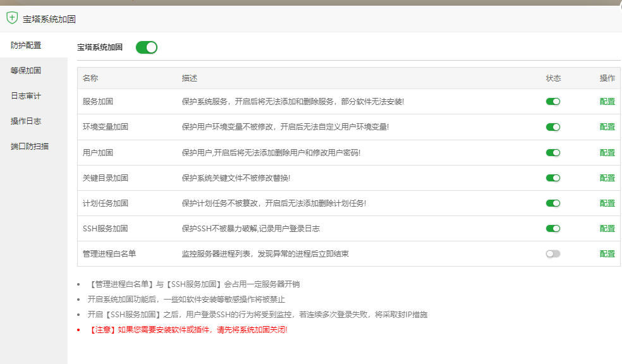Click the description 监控服务器进程列表，发现异常的进程后立即结束
The width and height of the screenshot is (622, 364).
click(x=265, y=254)
